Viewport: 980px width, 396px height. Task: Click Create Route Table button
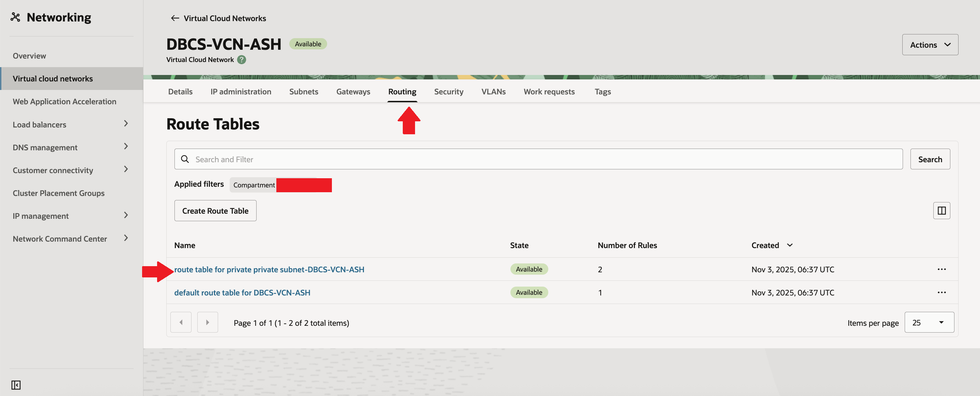[x=215, y=211]
